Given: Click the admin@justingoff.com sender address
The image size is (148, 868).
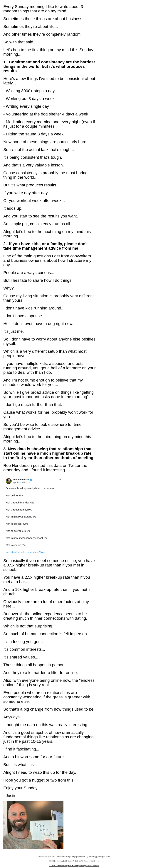Looking at the screenshot, I should (99, 856).
